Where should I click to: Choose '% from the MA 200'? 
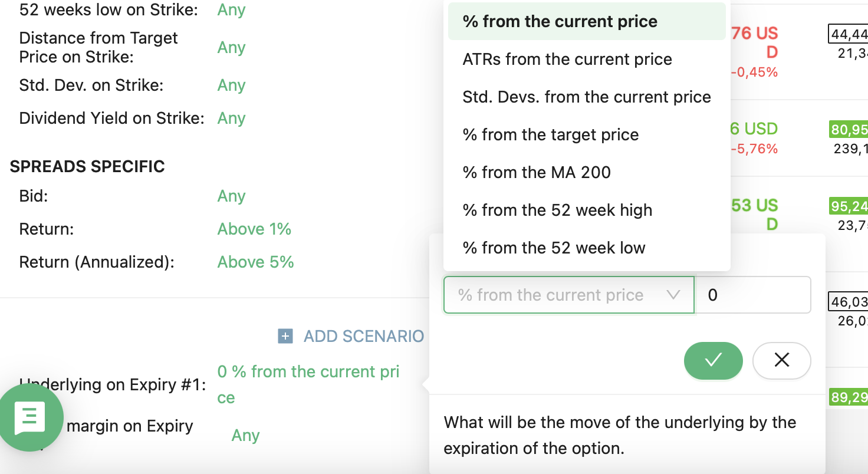point(537,173)
